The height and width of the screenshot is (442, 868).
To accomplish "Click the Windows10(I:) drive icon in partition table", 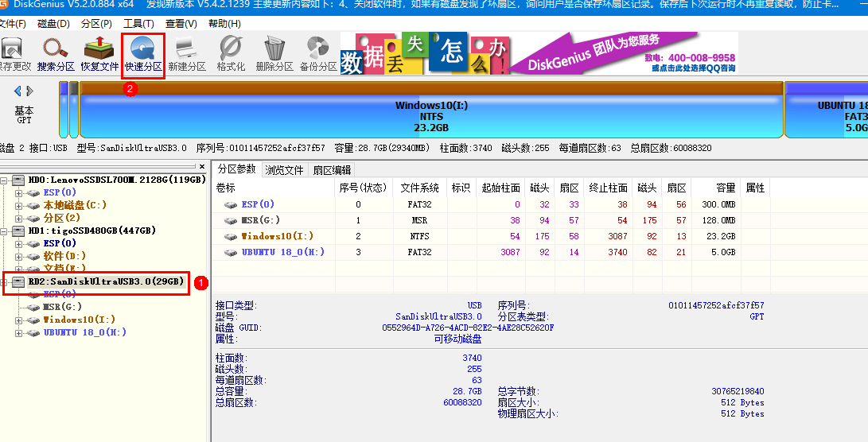I will pyautogui.click(x=231, y=236).
